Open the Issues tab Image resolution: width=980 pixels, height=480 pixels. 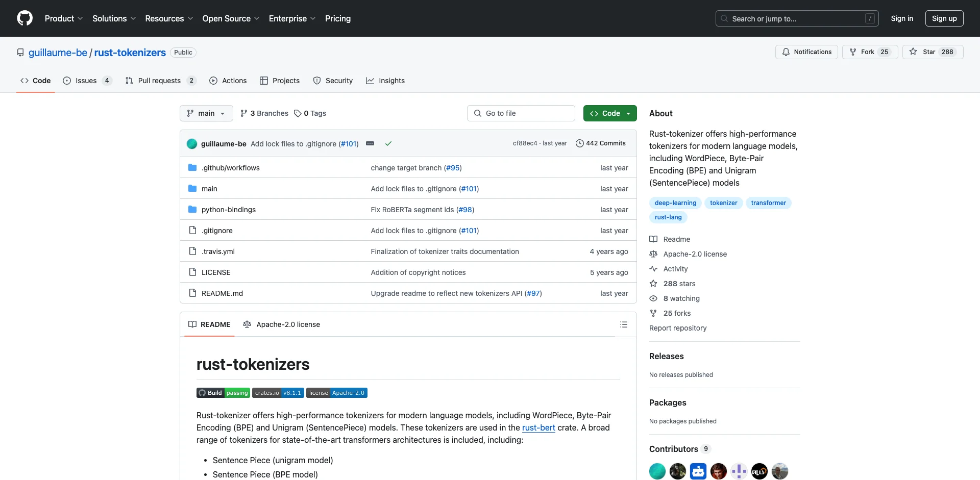87,81
